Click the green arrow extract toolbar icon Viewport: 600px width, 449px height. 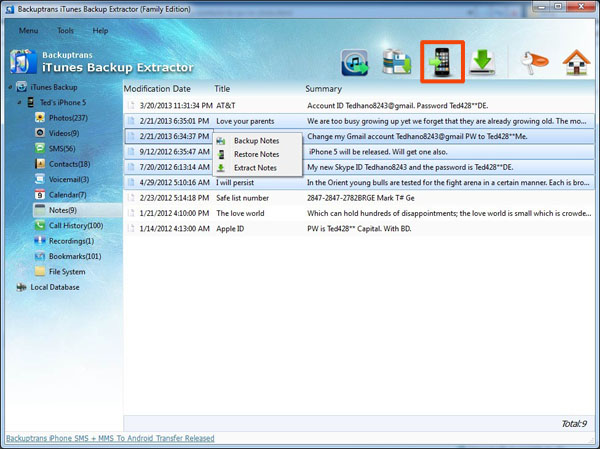[x=482, y=62]
